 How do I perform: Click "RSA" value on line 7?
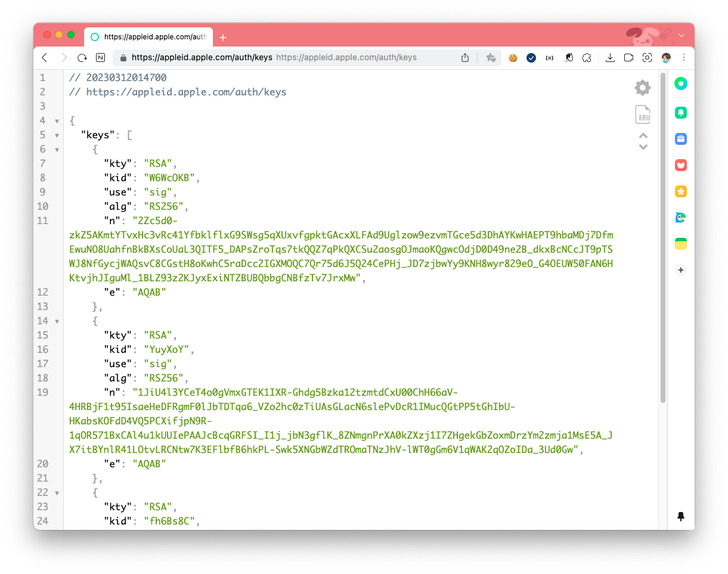pos(157,163)
